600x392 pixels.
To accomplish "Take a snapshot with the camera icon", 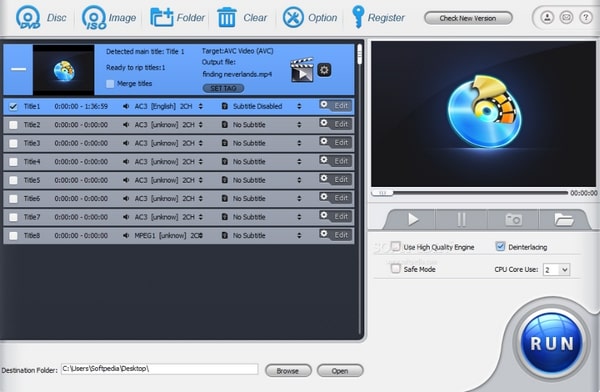I will (x=513, y=220).
